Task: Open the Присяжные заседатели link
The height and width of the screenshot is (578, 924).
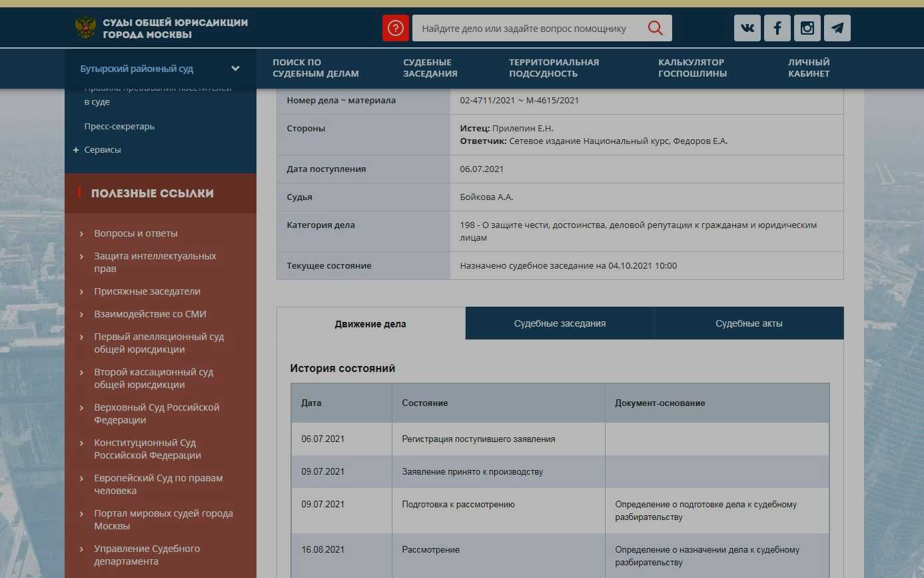Action: point(147,291)
